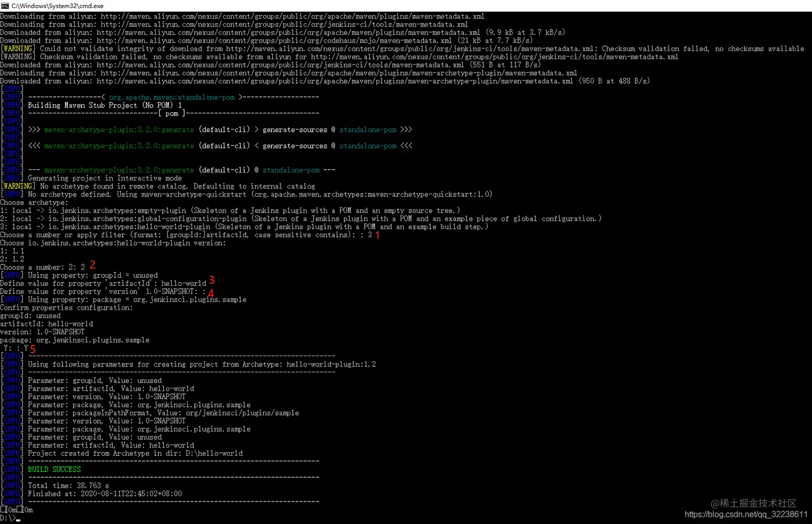812x524 pixels.
Task: Select 'Building Maven Stub Project (No POM) 1'
Action: click(105, 105)
